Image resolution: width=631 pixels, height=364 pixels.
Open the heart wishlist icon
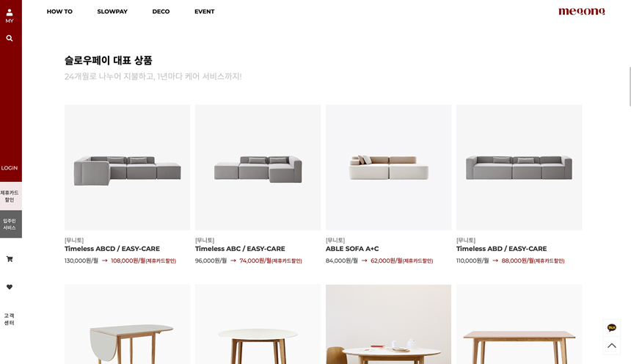click(x=10, y=287)
